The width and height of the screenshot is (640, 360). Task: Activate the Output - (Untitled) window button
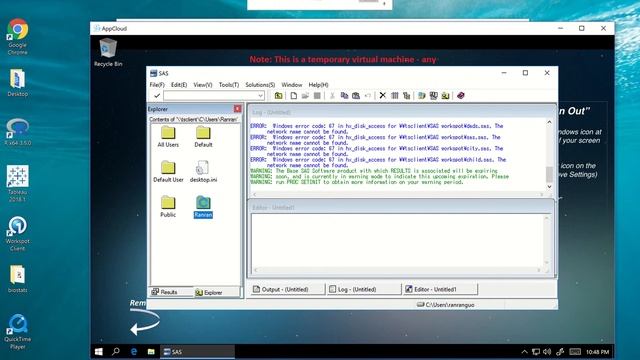pyautogui.click(x=287, y=289)
